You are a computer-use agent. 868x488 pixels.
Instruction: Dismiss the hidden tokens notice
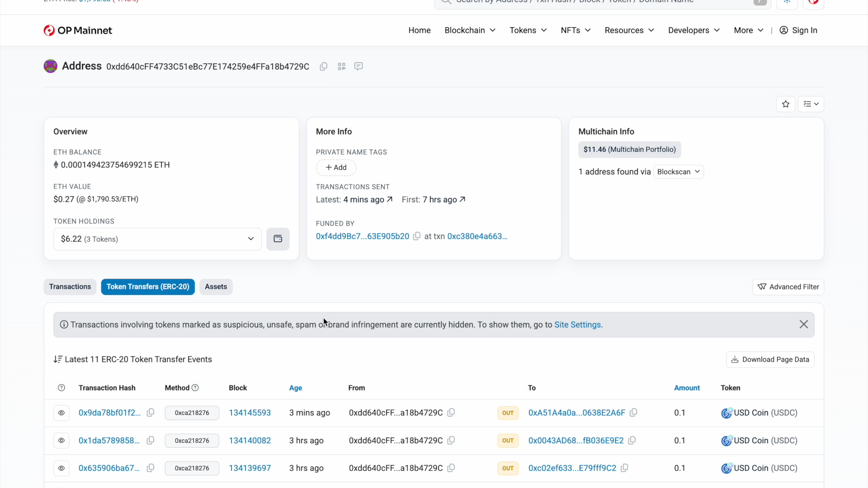804,324
